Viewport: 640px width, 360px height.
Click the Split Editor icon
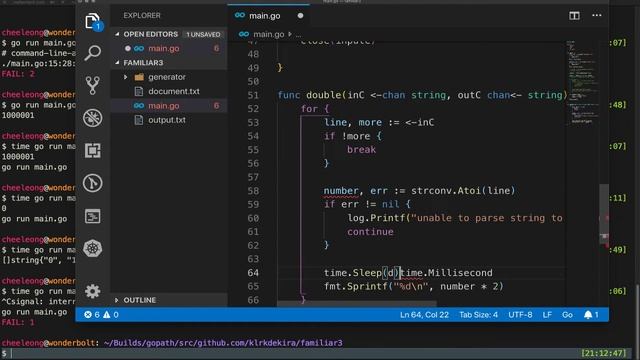pyautogui.click(x=574, y=16)
